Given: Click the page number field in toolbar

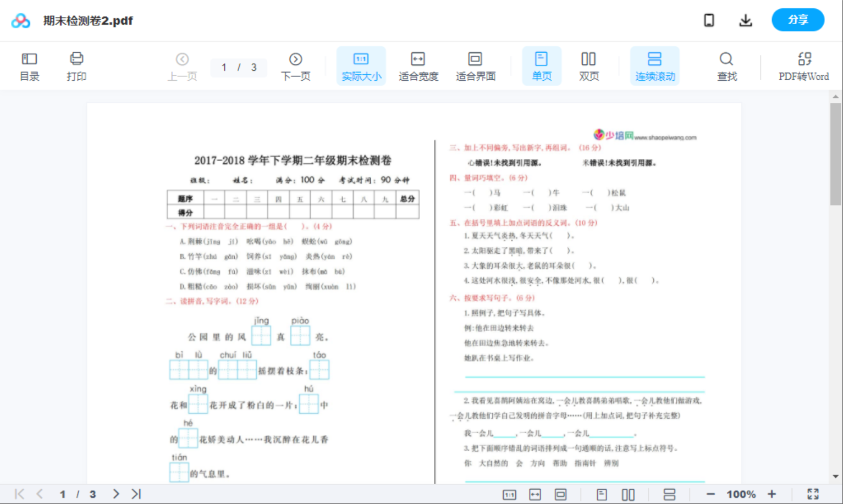Looking at the screenshot, I should pos(224,68).
